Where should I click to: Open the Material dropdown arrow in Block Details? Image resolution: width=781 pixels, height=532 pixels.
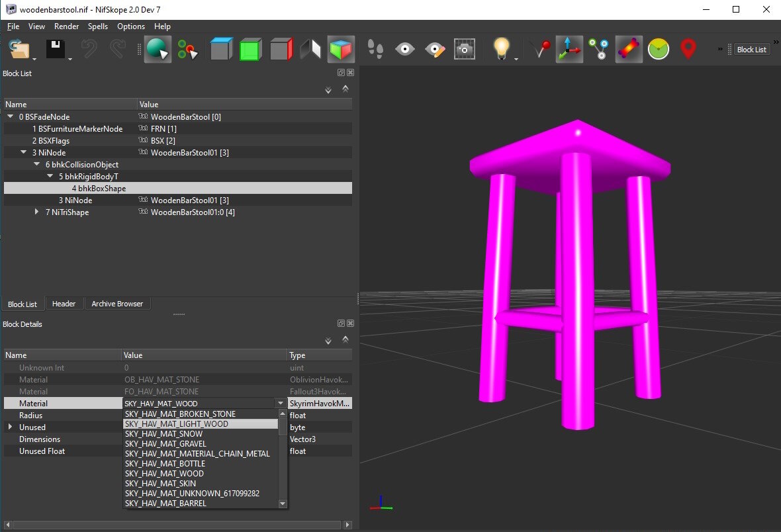[281, 403]
